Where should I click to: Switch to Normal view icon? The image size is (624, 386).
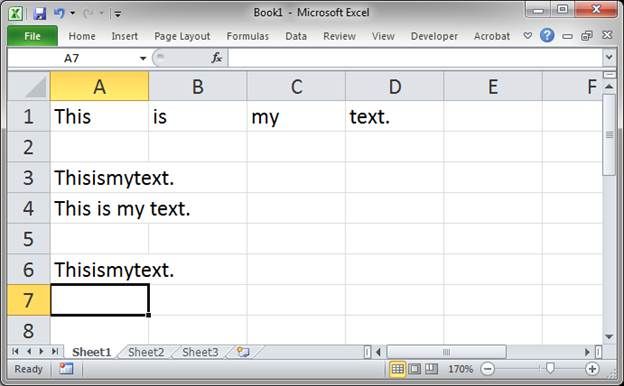(x=397, y=369)
